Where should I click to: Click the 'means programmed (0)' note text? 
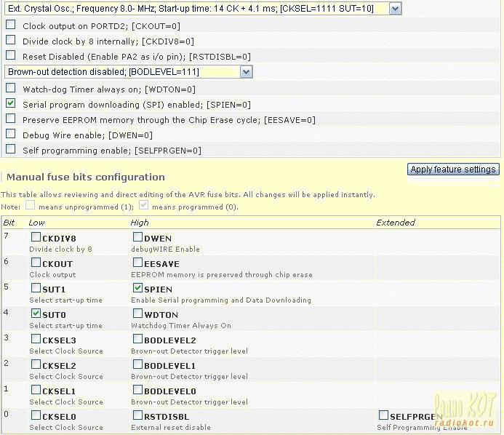(x=195, y=207)
